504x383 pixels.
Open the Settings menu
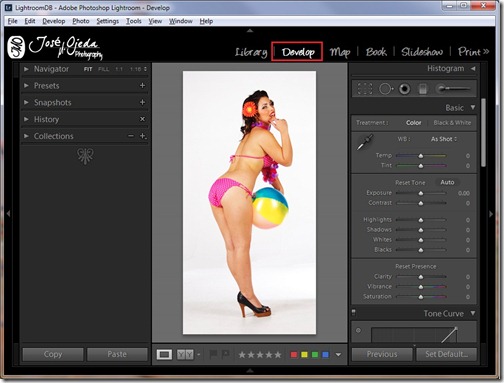pyautogui.click(x=108, y=21)
